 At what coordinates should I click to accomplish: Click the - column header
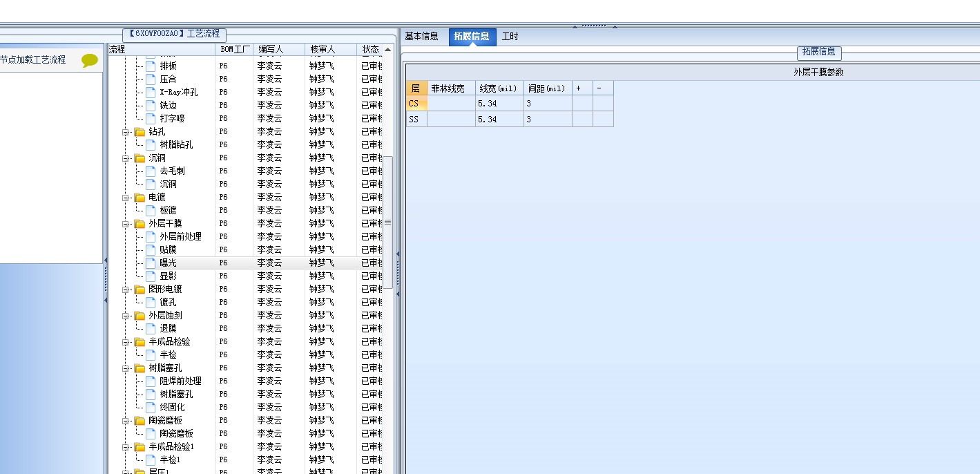point(603,88)
